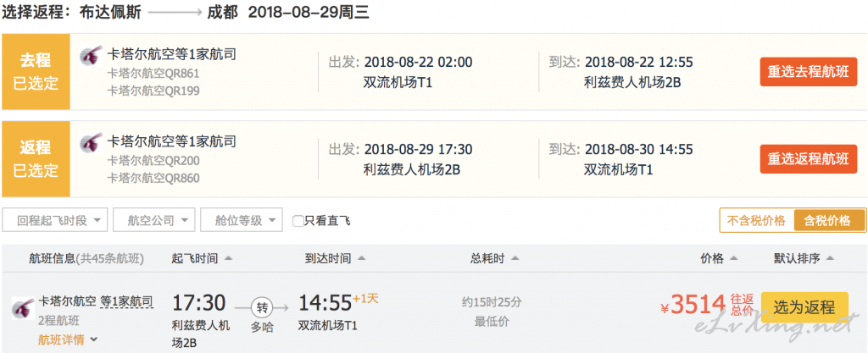The height and width of the screenshot is (353, 868).
Task: Expand 航班详情 flight details
Action: pos(68,339)
